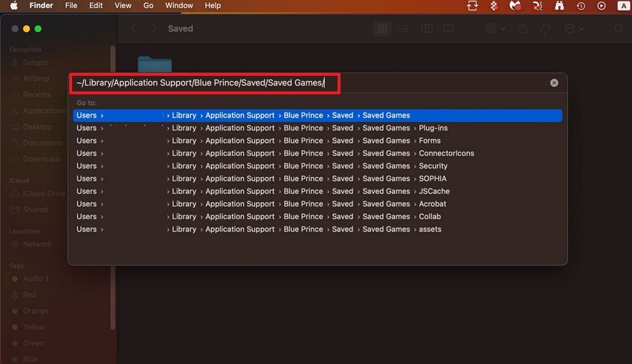632x364 pixels.
Task: Go forward in Finder window
Action: [x=154, y=28]
